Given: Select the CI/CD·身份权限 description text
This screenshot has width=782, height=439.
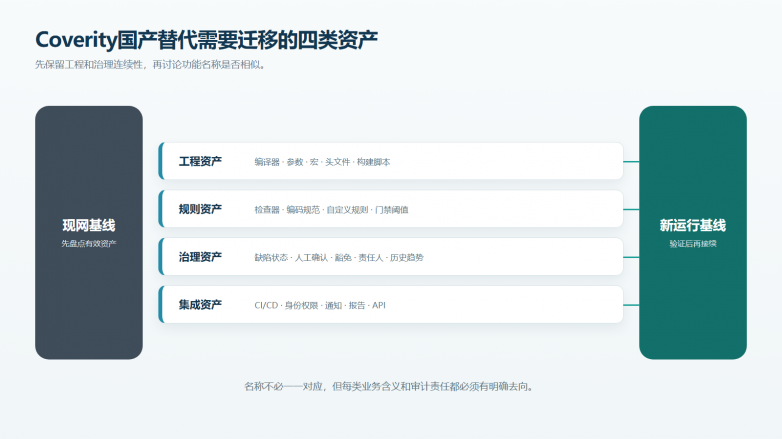Looking at the screenshot, I should click(320, 305).
